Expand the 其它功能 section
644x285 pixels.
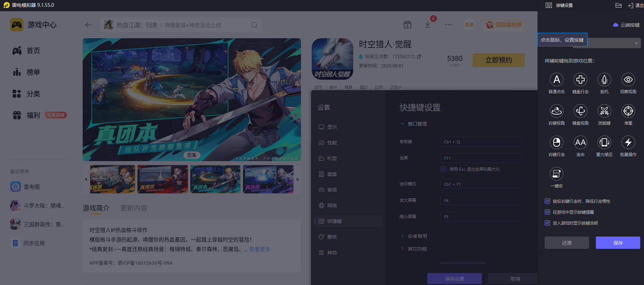414,249
